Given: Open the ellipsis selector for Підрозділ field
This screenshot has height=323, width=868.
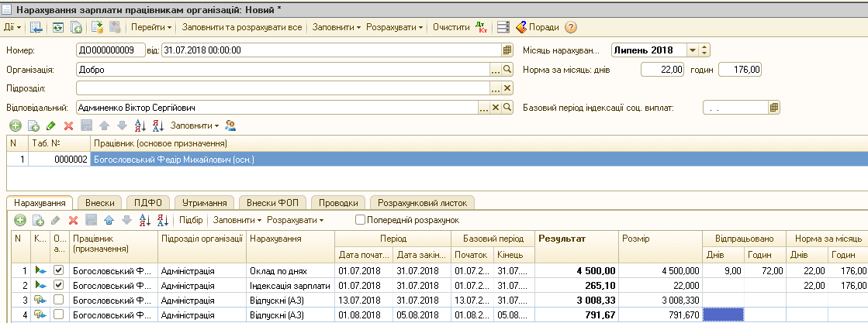Looking at the screenshot, I should (x=496, y=88).
